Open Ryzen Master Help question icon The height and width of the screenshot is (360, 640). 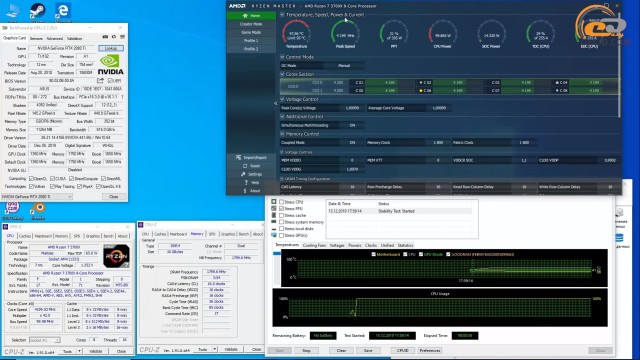pyautogui.click(x=246, y=182)
